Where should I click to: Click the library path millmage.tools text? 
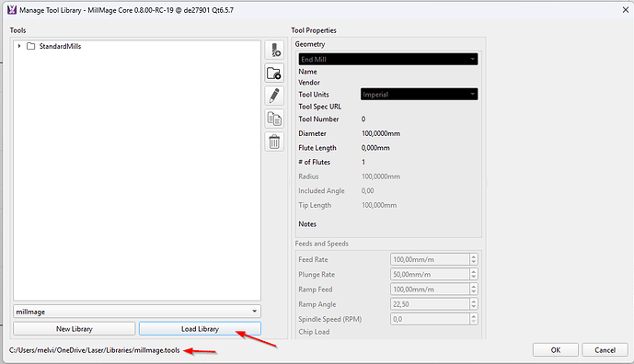(94, 350)
